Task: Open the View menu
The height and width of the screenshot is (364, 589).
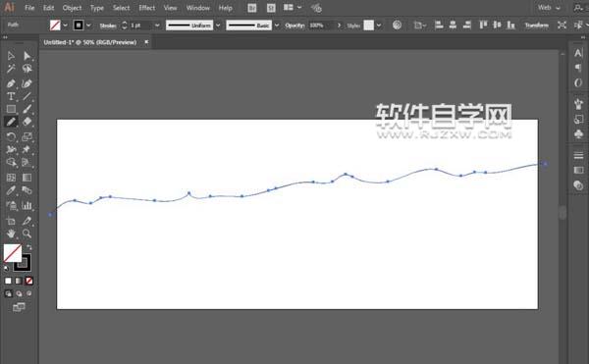Action: (x=170, y=8)
